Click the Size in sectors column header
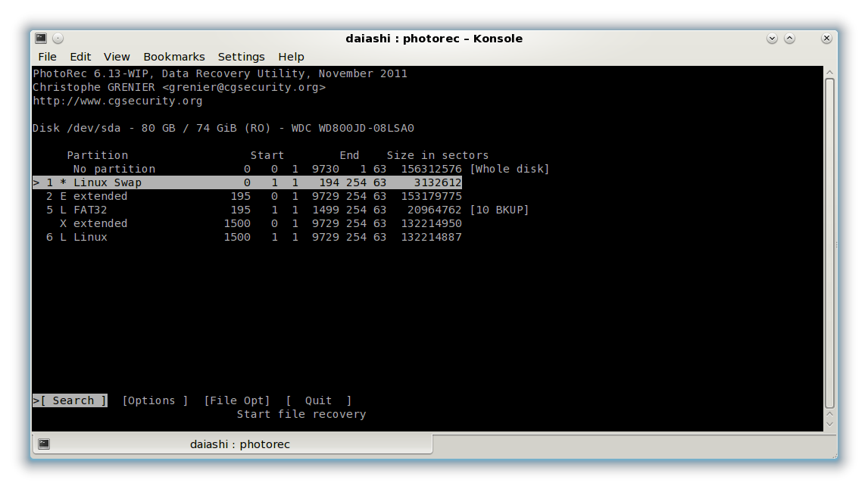This screenshot has height=489, width=868. (x=437, y=155)
